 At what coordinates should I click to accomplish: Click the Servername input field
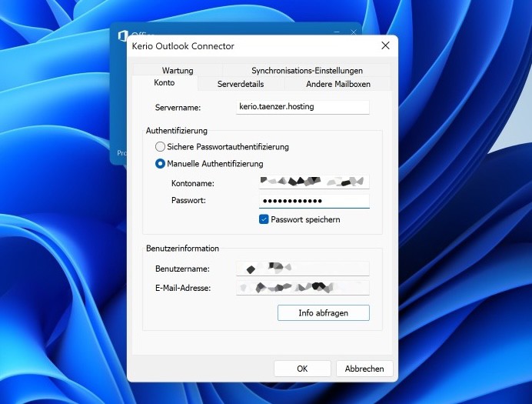click(303, 107)
